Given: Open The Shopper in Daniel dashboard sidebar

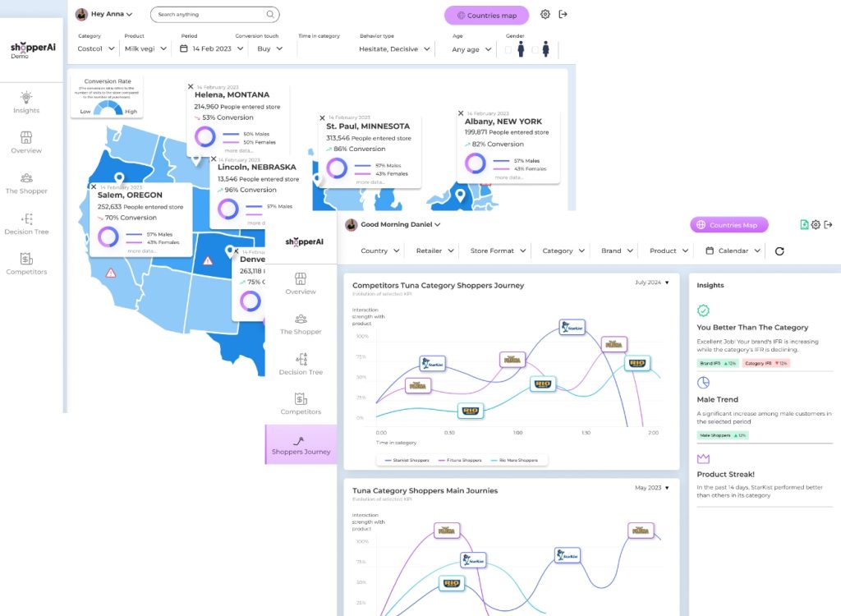Looking at the screenshot, I should (x=301, y=324).
